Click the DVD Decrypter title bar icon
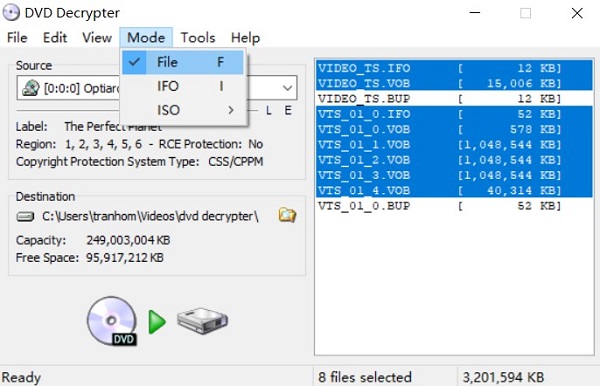Image resolution: width=600 pixels, height=386 pixels. (x=11, y=12)
